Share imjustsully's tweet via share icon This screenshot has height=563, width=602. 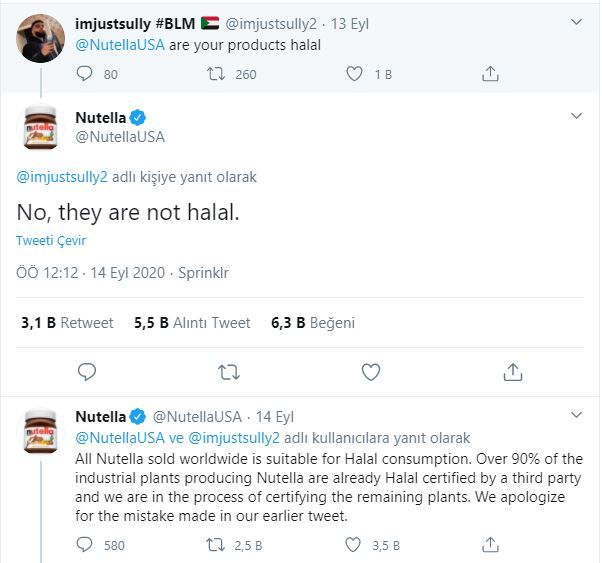click(x=490, y=74)
